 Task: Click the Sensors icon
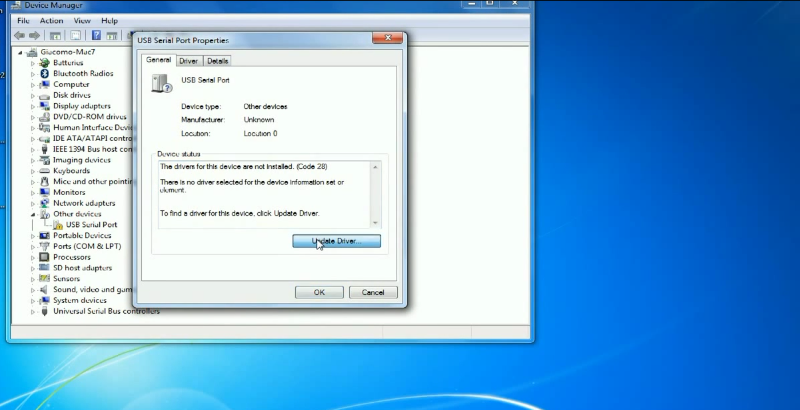click(x=44, y=278)
